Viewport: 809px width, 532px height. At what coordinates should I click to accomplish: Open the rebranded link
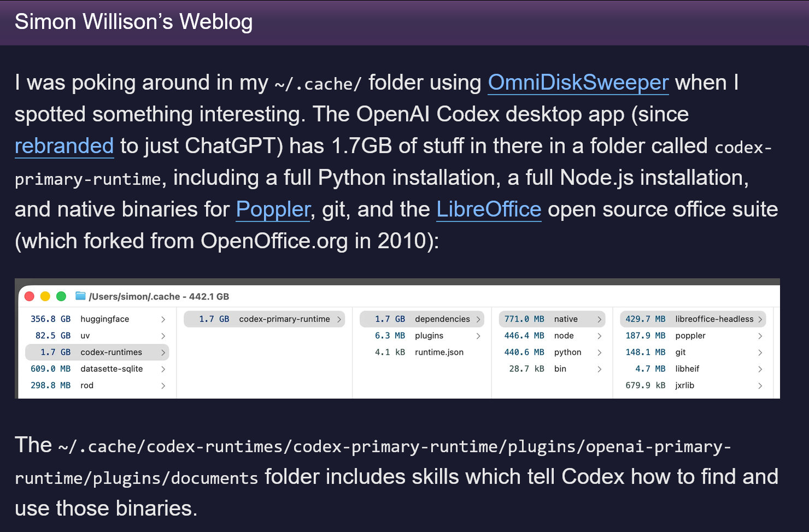point(64,146)
